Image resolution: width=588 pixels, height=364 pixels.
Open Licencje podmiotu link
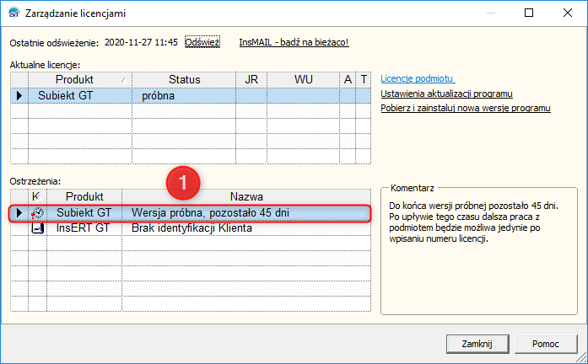click(418, 78)
